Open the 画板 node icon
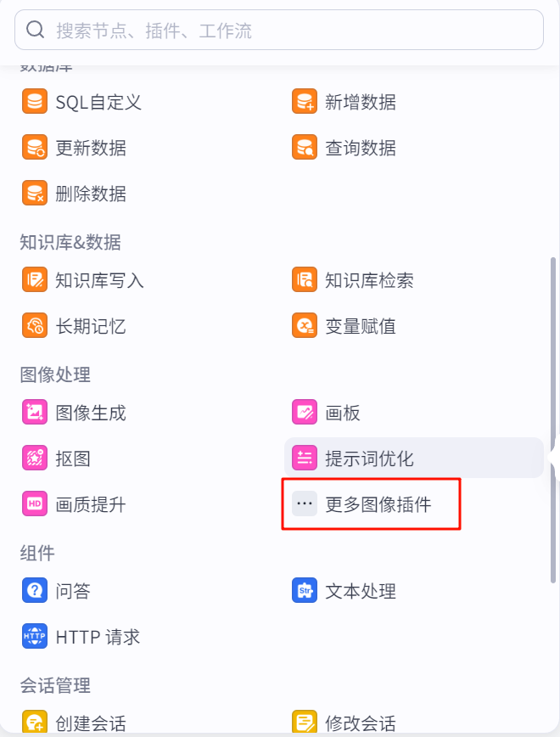 point(305,413)
